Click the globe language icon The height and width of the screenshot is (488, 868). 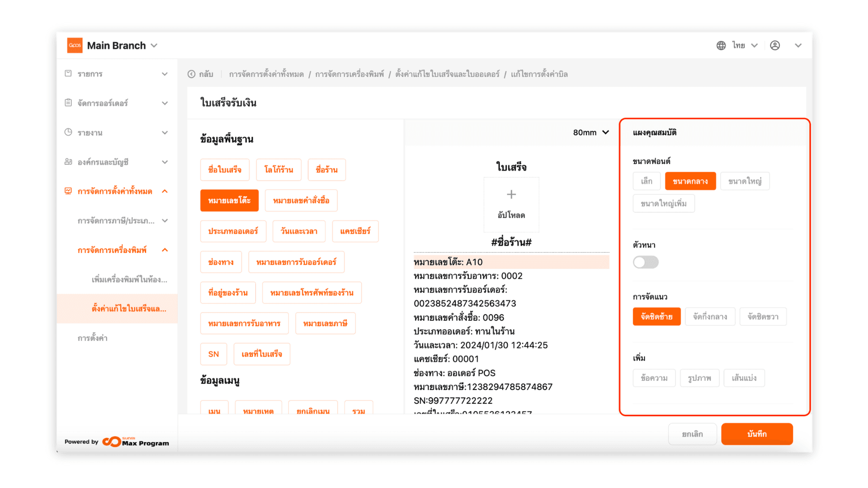pos(721,45)
